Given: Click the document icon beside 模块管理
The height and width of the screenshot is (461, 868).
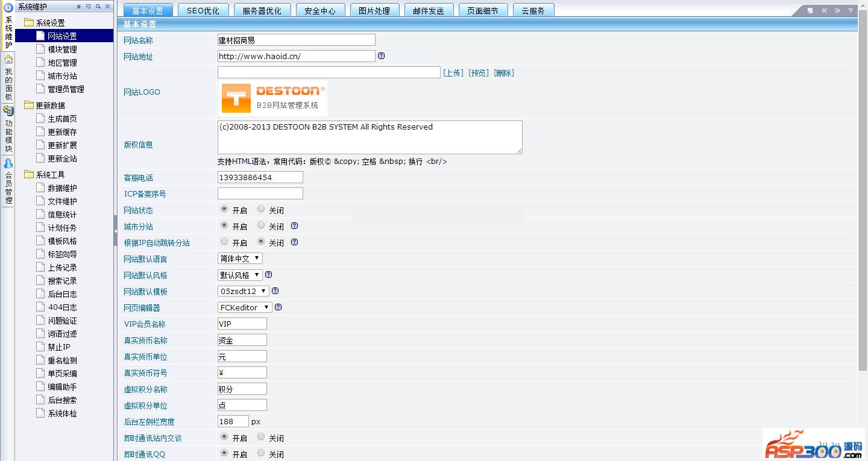Looking at the screenshot, I should tap(40, 49).
